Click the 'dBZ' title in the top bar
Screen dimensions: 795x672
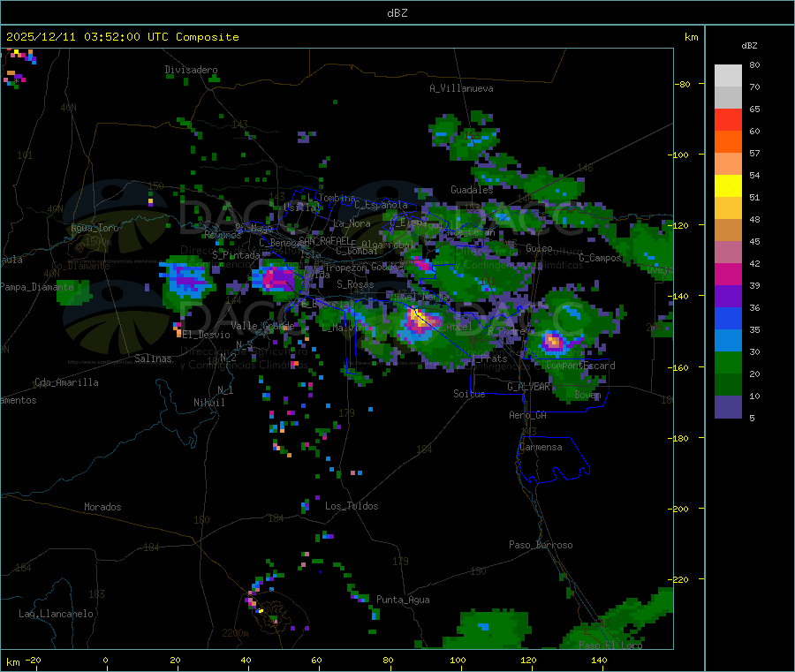pos(397,13)
